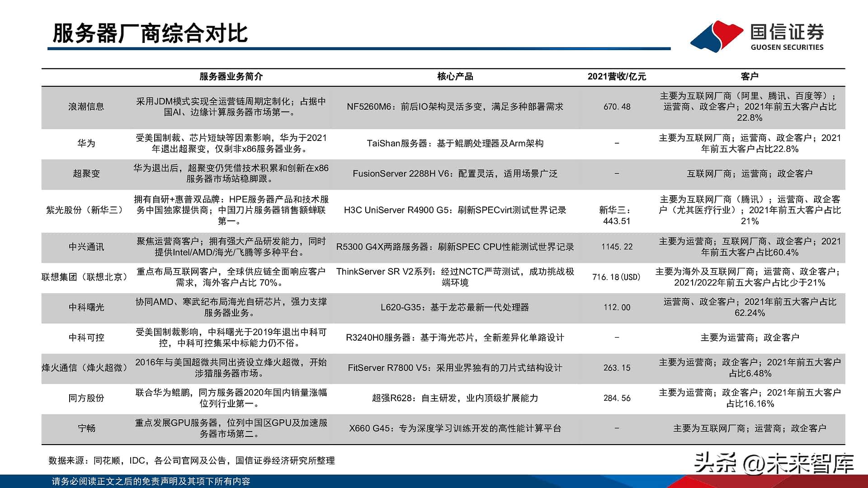868x488 pixels.
Task: Click revenue value 284.56
Action: point(617,398)
